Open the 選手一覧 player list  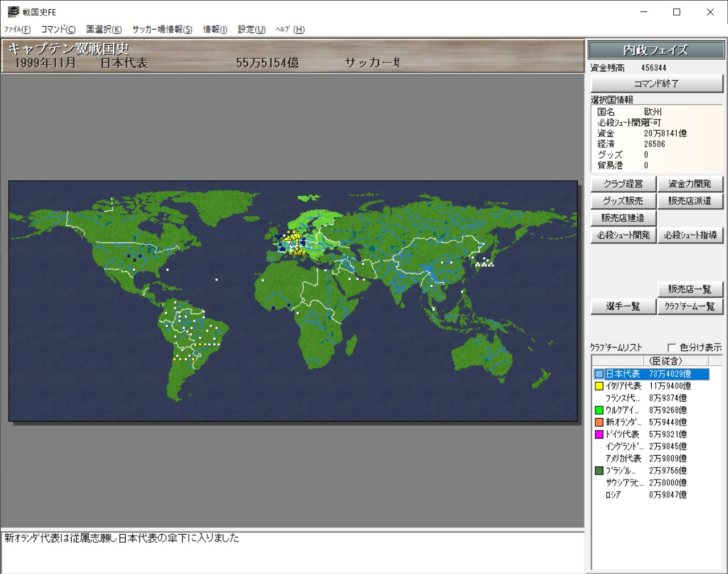tap(623, 306)
